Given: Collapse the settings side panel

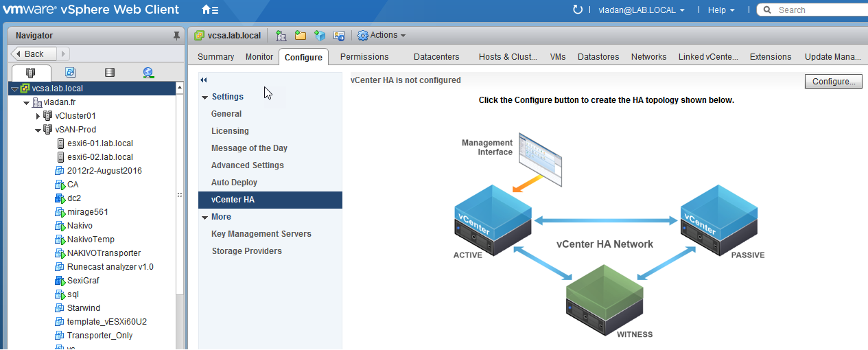Looking at the screenshot, I should 204,80.
